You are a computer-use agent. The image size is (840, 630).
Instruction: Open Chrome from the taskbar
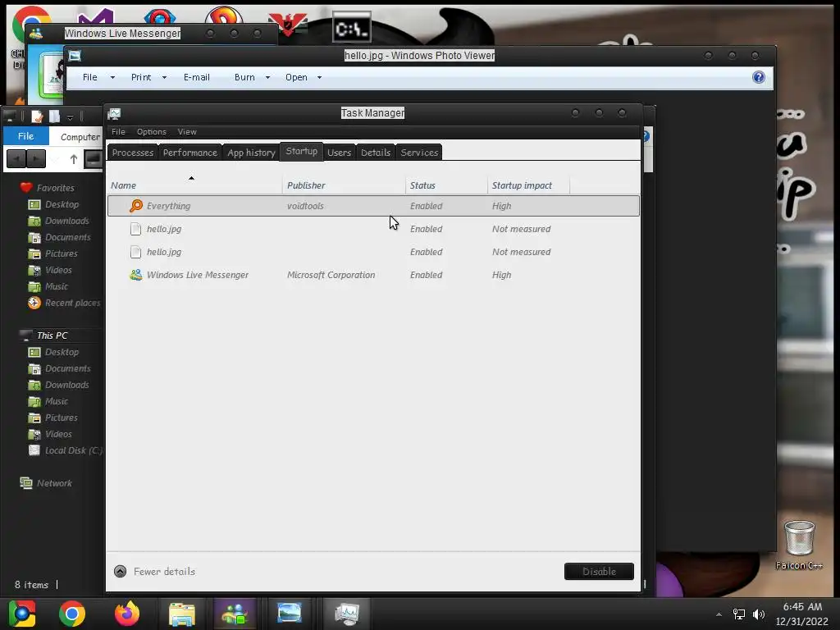point(72,614)
